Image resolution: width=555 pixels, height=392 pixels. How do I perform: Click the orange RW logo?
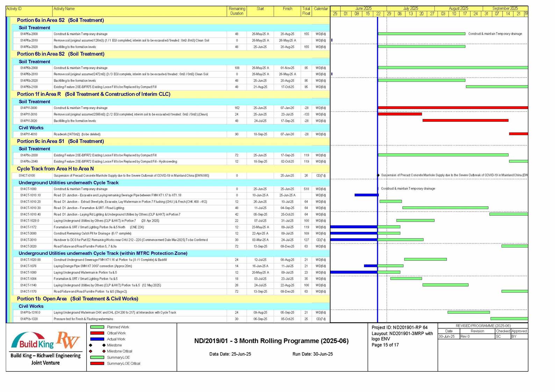pos(69,340)
